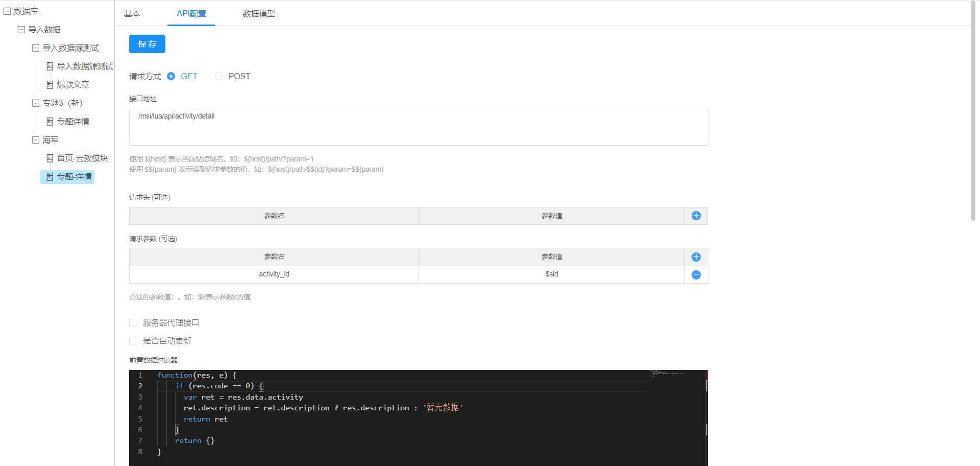
Task: Click the 专题详情 document icon
Action: tap(50, 122)
